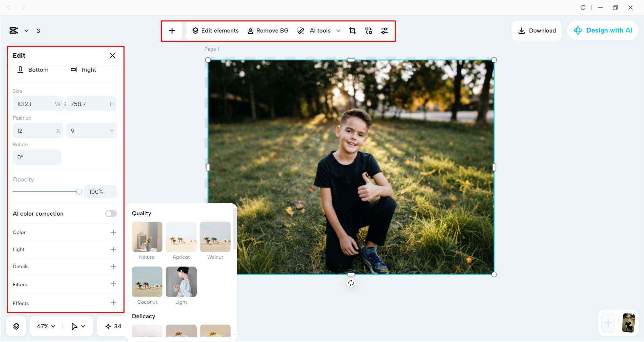644x342 pixels.
Task: Open the 67% zoom level dropdown
Action: [45, 326]
